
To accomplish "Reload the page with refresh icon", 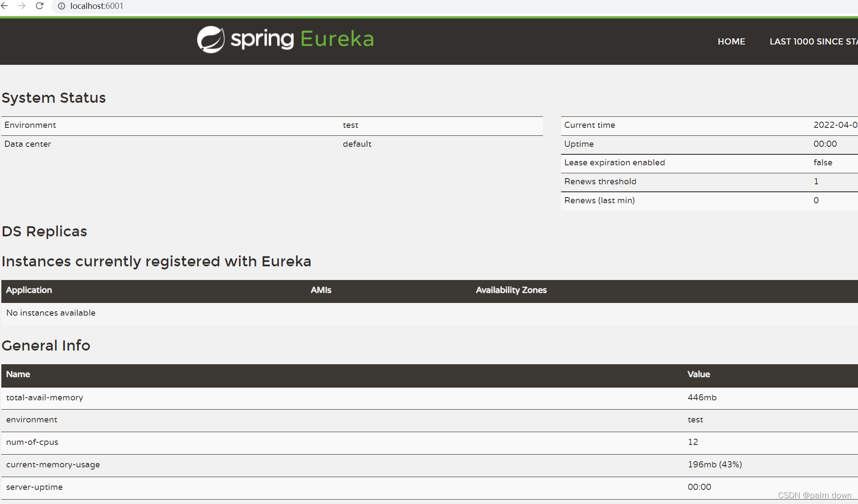I will click(39, 6).
